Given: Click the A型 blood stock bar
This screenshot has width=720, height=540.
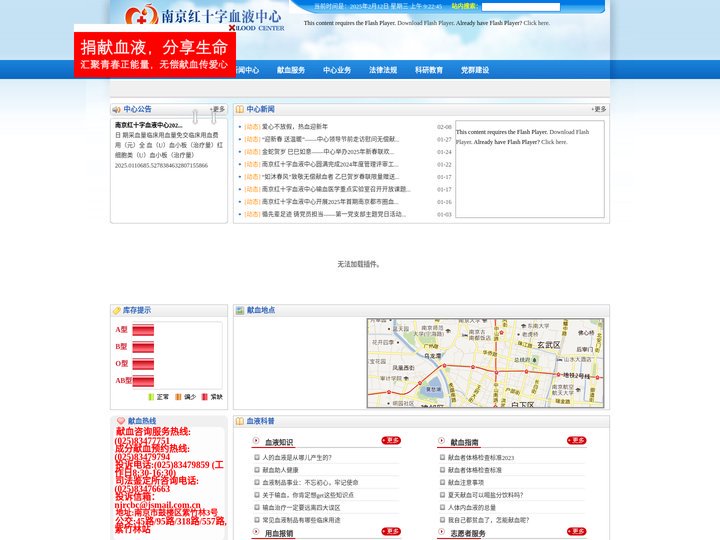Looking at the screenshot, I should (143, 330).
